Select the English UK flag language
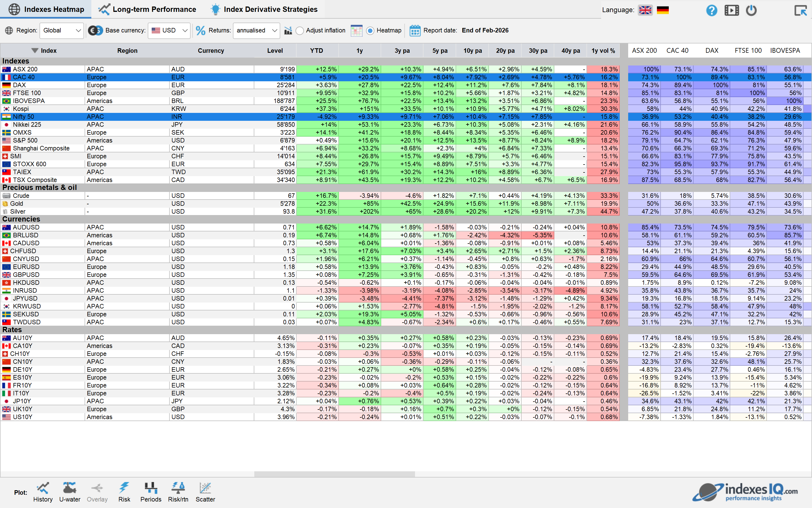The height and width of the screenshot is (508, 812). 645,10
